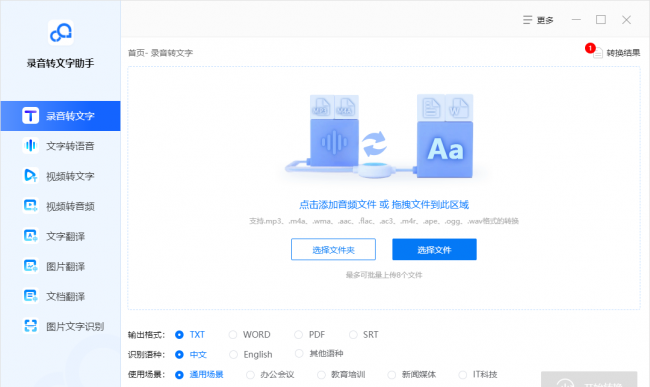Select the 录音转文字 sidebar icon
The width and height of the screenshot is (650, 387).
tap(30, 116)
